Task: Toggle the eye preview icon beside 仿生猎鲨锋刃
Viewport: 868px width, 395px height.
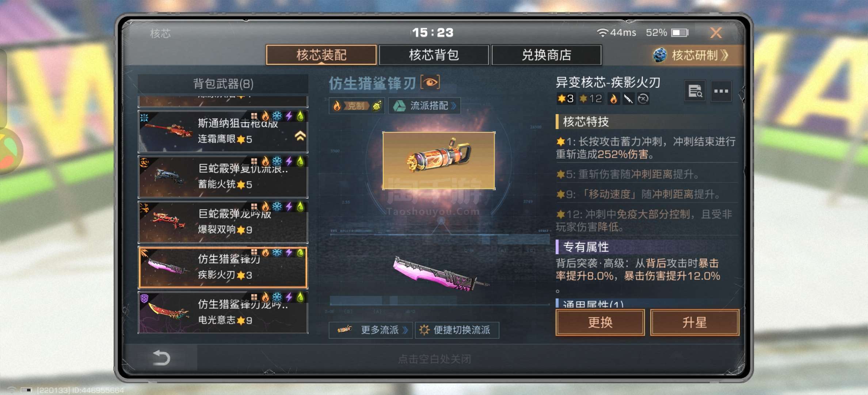Action: tap(430, 82)
